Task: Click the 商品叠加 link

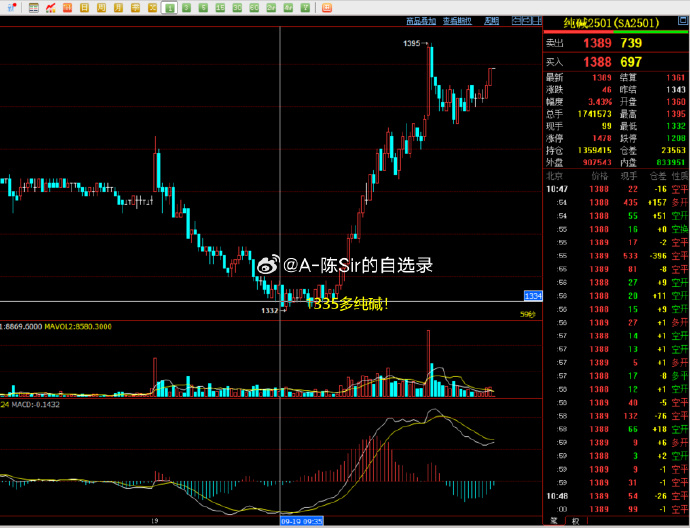Action: [x=420, y=20]
